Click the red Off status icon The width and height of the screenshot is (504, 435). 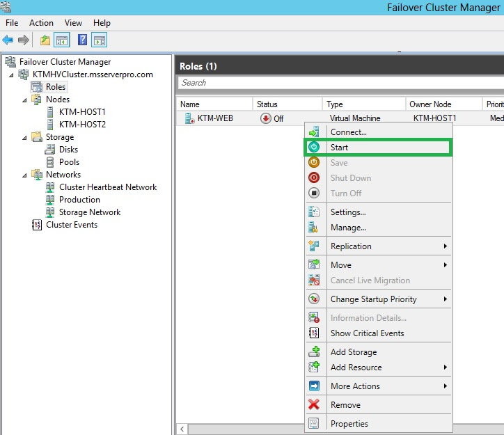[x=265, y=118]
